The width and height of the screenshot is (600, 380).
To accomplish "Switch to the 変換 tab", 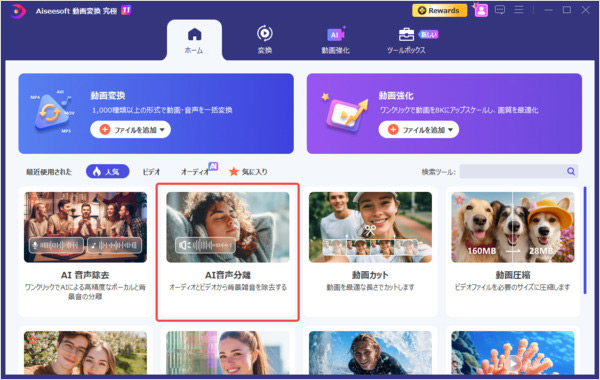I will pos(264,40).
